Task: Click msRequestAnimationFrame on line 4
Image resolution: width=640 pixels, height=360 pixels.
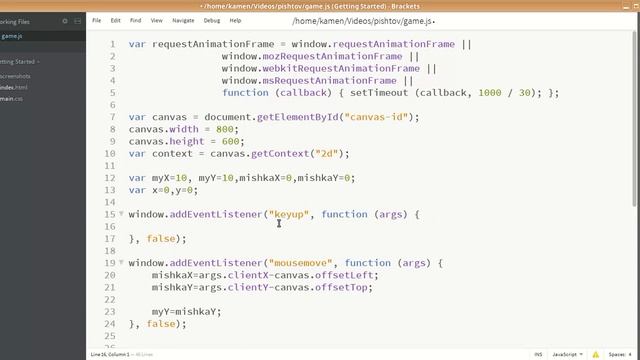Action: coord(329,81)
